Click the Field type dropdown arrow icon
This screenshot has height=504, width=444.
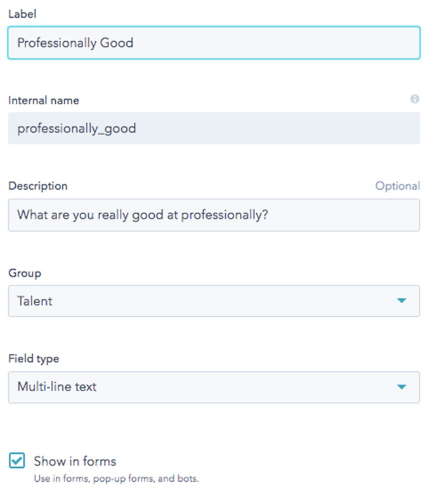pos(402,387)
